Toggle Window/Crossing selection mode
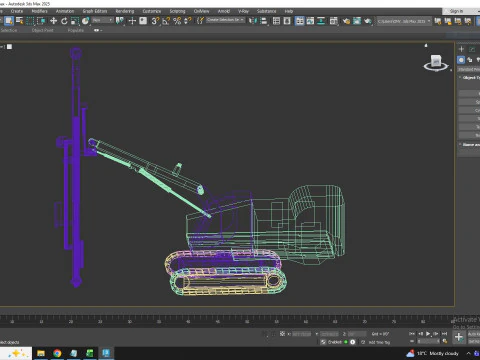 (x=41, y=21)
